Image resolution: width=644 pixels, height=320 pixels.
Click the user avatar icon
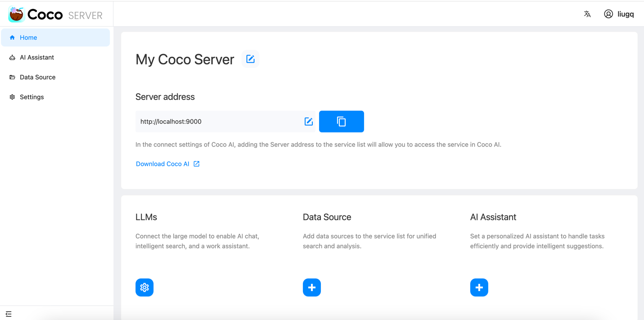(608, 14)
